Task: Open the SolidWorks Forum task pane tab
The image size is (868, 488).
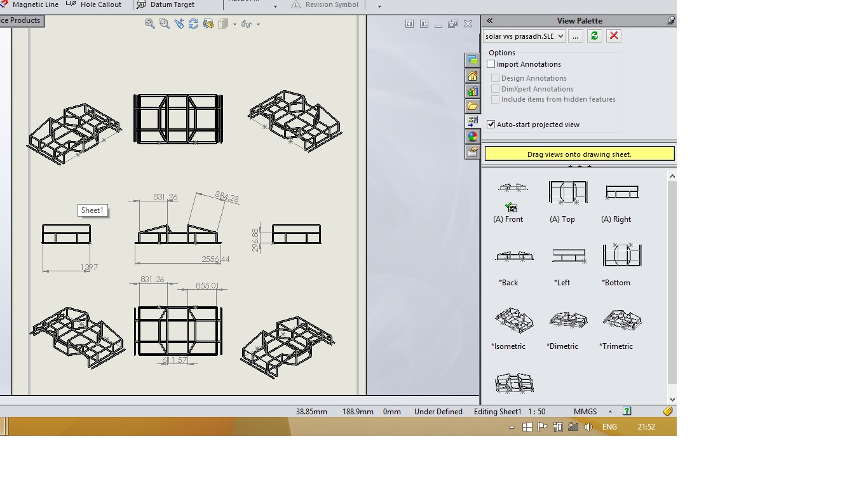Action: point(472,60)
